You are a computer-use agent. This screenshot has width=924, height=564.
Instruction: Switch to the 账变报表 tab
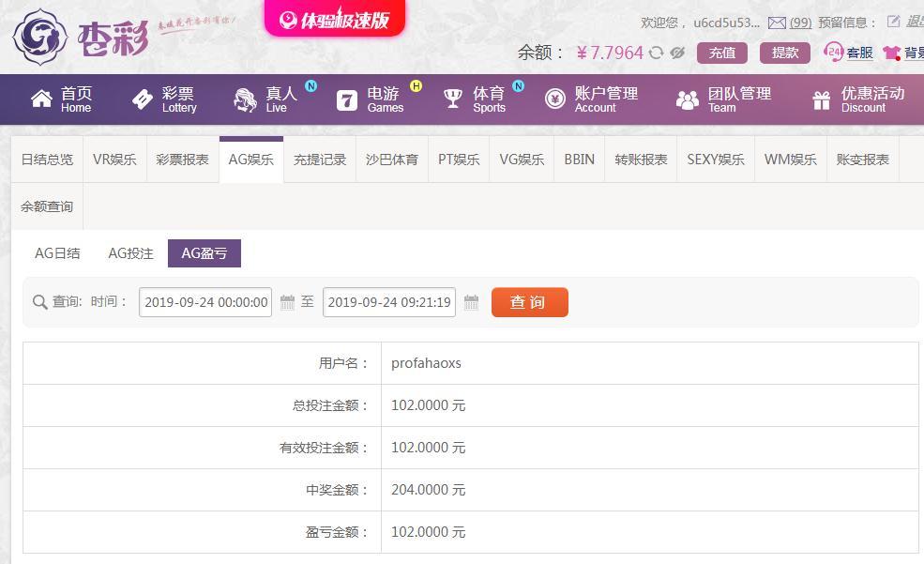[x=863, y=160]
